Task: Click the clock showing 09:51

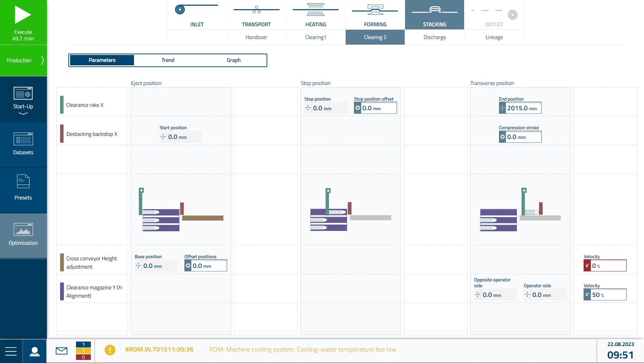Action: click(621, 355)
